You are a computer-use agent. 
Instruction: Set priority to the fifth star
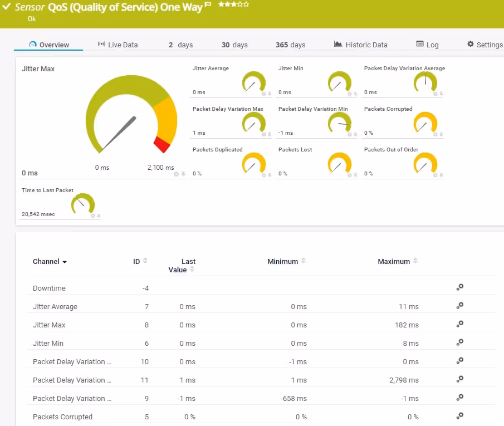tap(246, 4)
